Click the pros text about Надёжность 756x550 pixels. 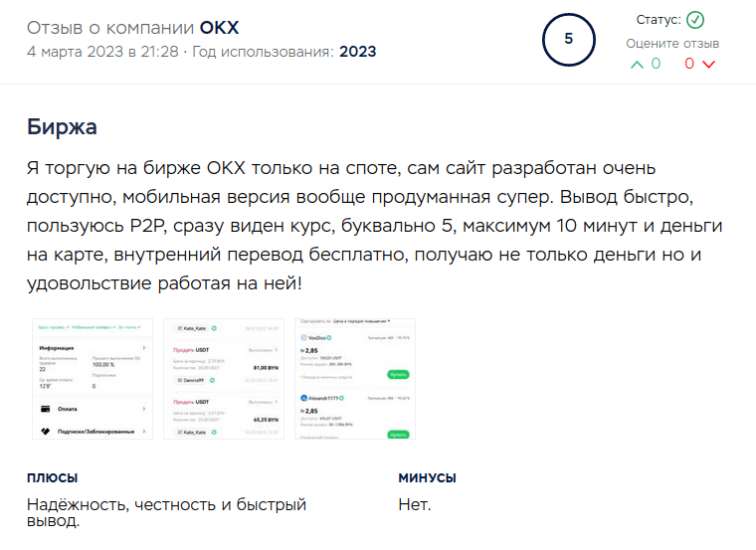click(166, 512)
